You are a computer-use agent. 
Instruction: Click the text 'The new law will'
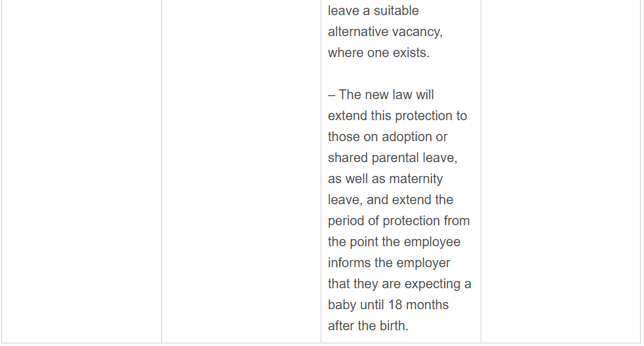[386, 95]
